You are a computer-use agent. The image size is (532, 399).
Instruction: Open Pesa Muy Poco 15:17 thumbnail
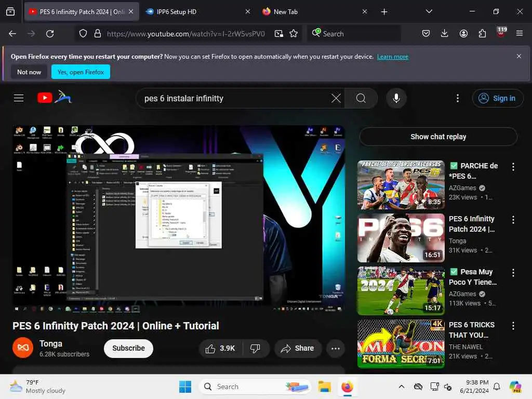coord(401,291)
